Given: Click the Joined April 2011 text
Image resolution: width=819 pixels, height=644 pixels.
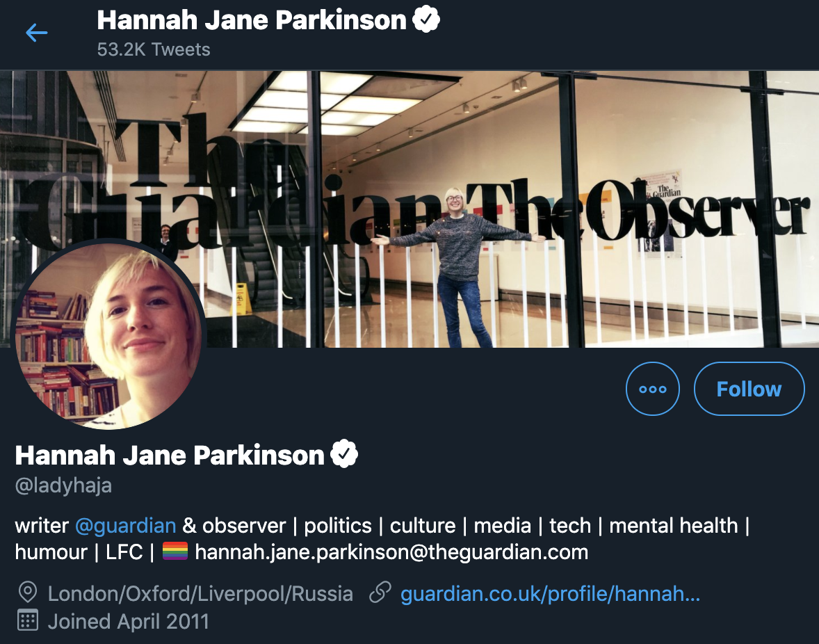Looking at the screenshot, I should pos(129,622).
